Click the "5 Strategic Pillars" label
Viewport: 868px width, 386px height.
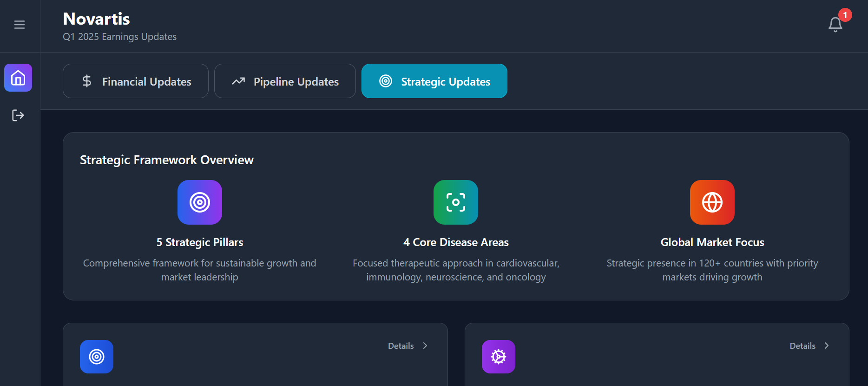tap(200, 242)
